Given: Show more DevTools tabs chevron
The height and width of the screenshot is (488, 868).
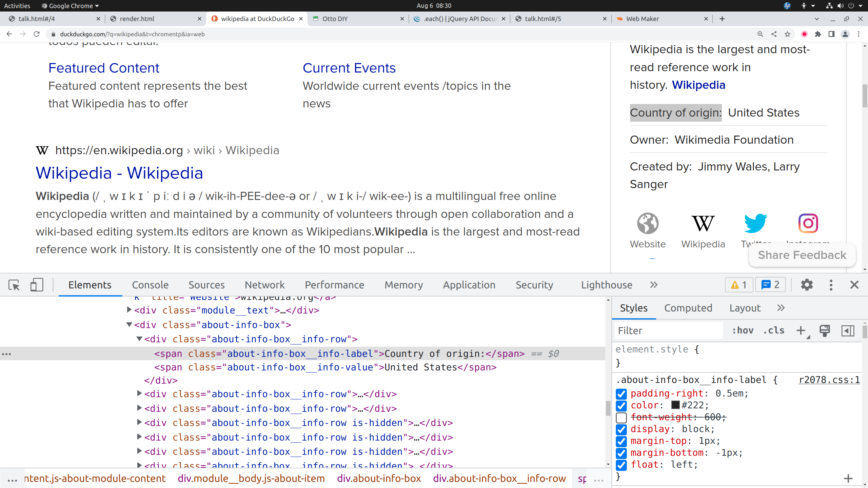Looking at the screenshot, I should pos(654,285).
